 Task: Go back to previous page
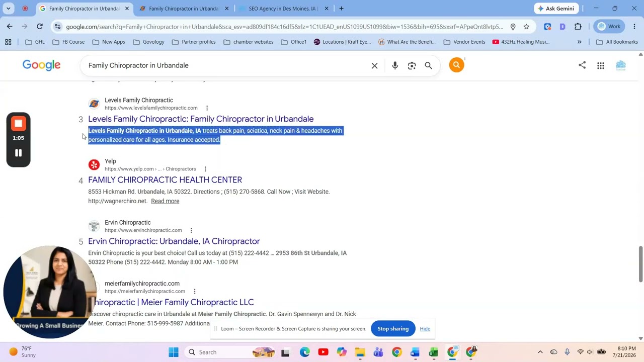10,26
